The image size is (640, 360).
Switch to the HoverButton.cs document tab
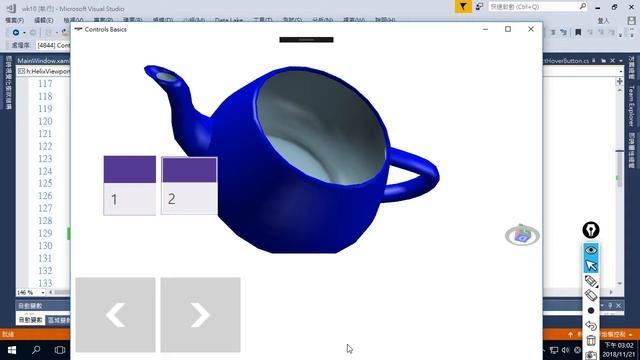click(x=566, y=60)
